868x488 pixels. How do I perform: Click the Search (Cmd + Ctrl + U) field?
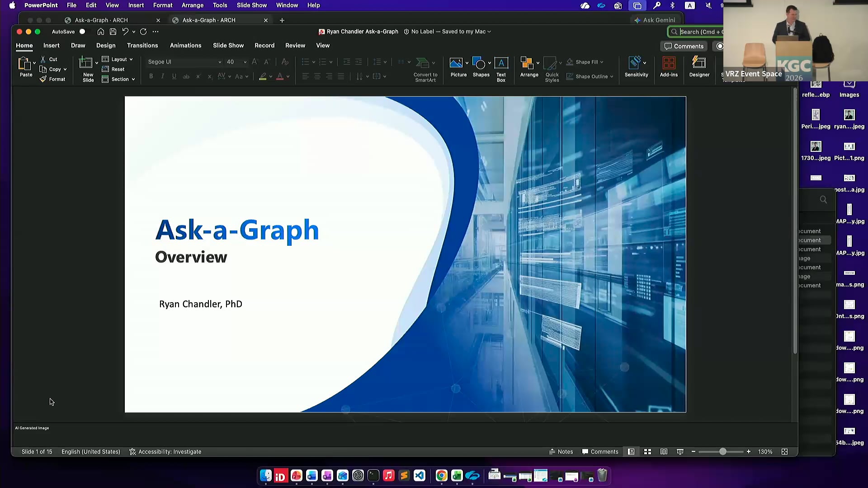(x=696, y=32)
